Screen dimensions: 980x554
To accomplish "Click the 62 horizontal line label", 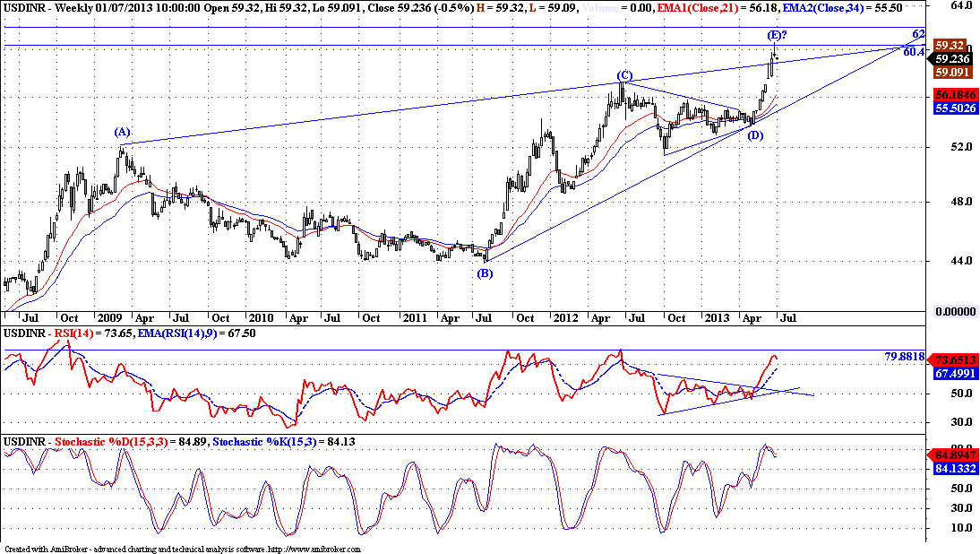I will pyautogui.click(x=918, y=34).
